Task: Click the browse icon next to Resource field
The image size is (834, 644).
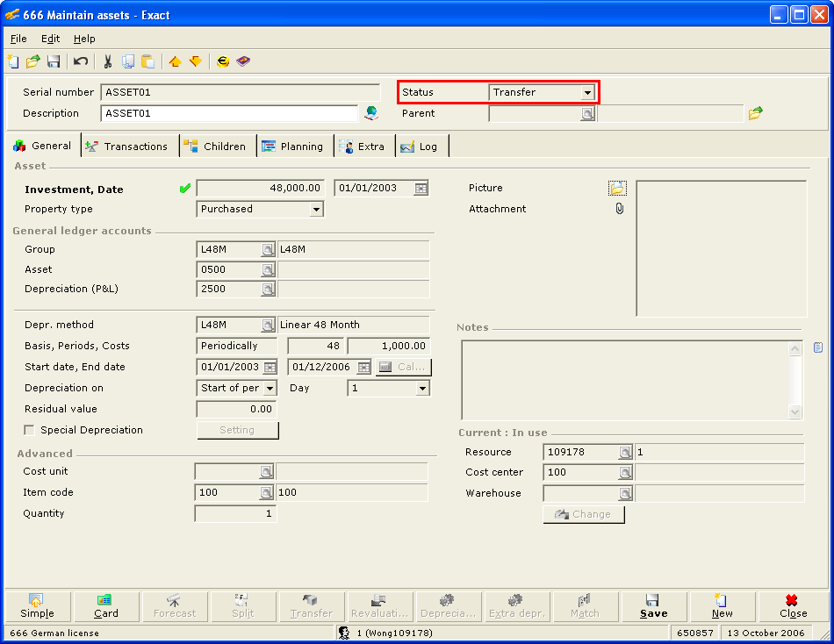Action: click(624, 453)
